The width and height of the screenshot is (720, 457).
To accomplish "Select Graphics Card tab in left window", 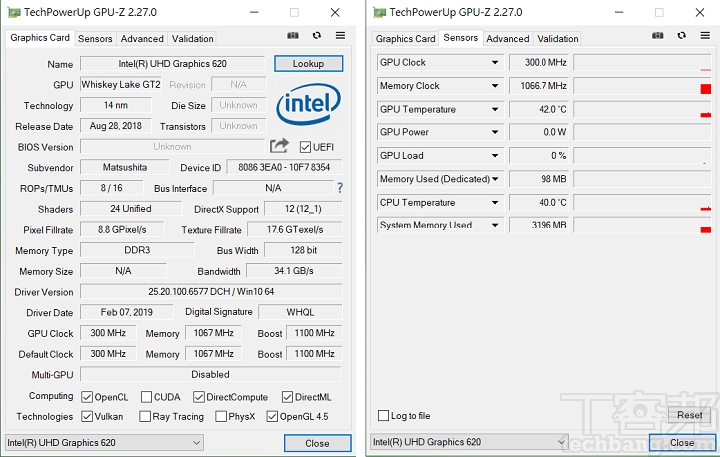I will [x=40, y=38].
